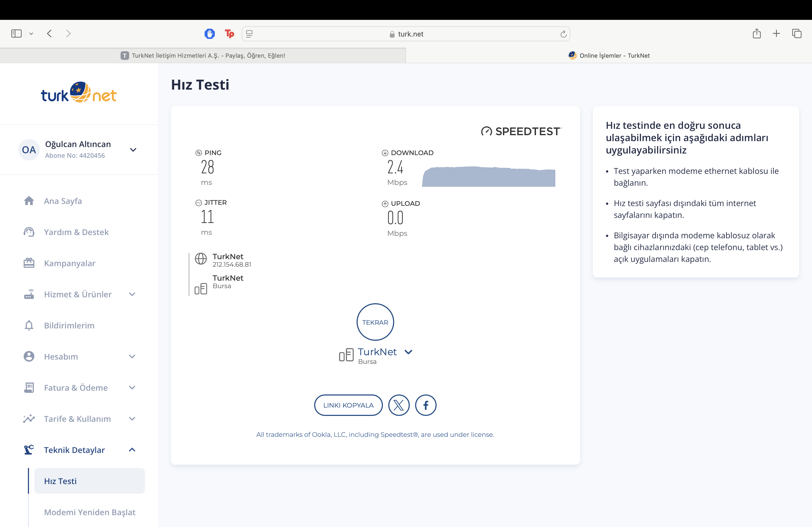812x527 pixels.
Task: Open Yardım & Destek
Action: [76, 232]
